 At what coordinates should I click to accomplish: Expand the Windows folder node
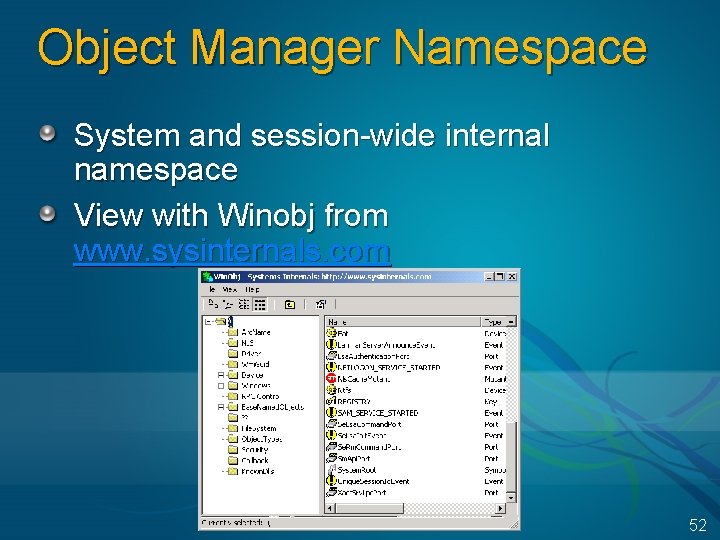221,386
